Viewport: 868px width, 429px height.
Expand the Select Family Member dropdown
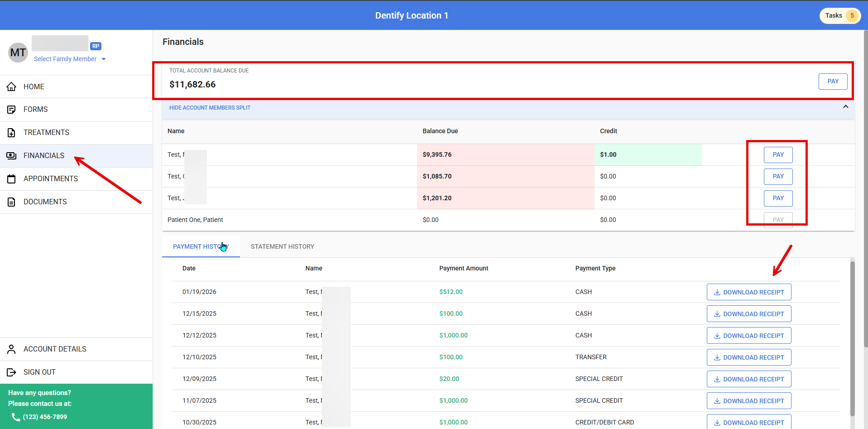70,59
